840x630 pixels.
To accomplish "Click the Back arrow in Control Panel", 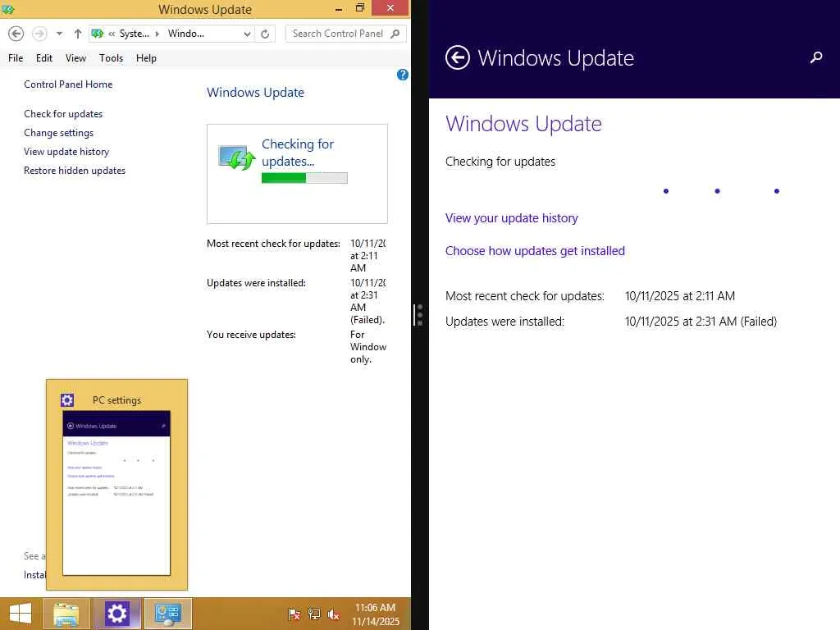I will (x=16, y=34).
